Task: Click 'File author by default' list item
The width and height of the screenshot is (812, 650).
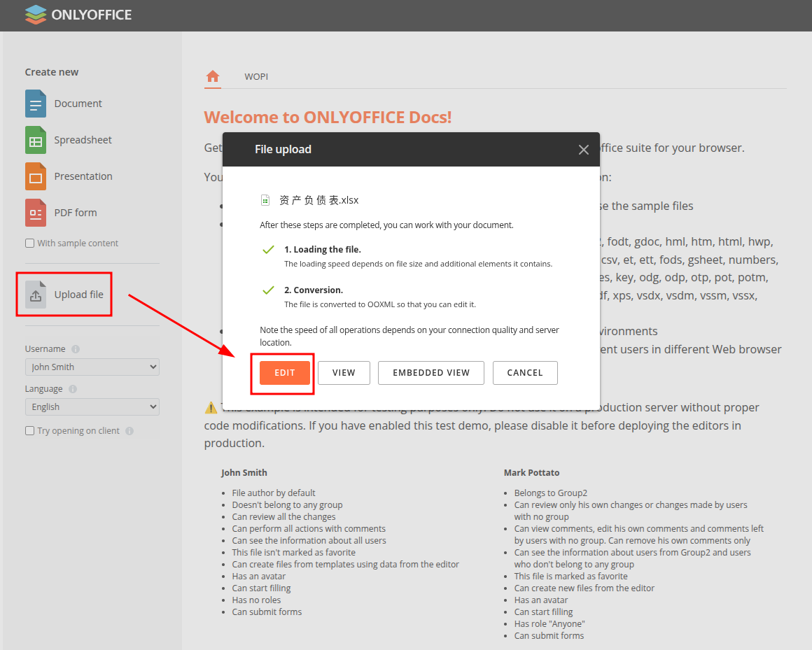Action: (274, 493)
